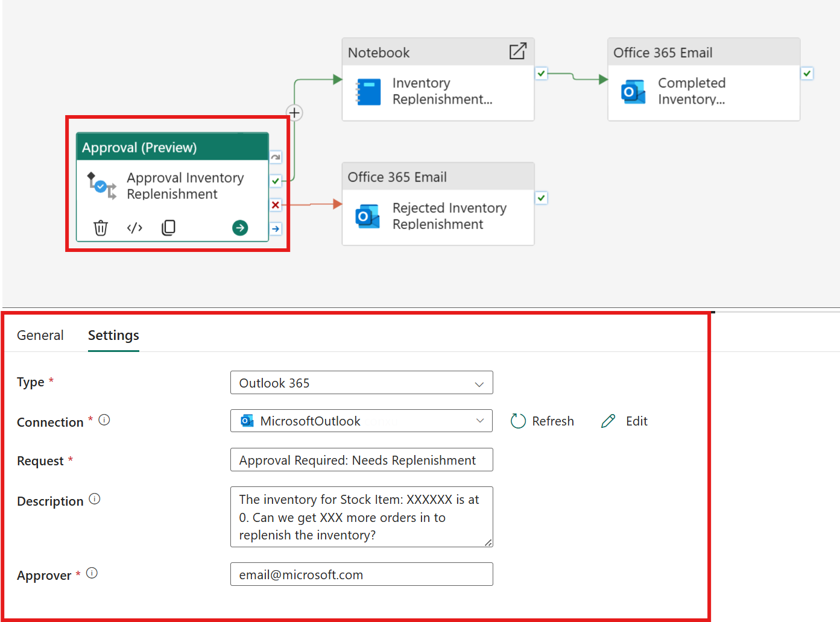Select the Approval (Preview) activity header
This screenshot has height=622, width=840.
click(172, 147)
